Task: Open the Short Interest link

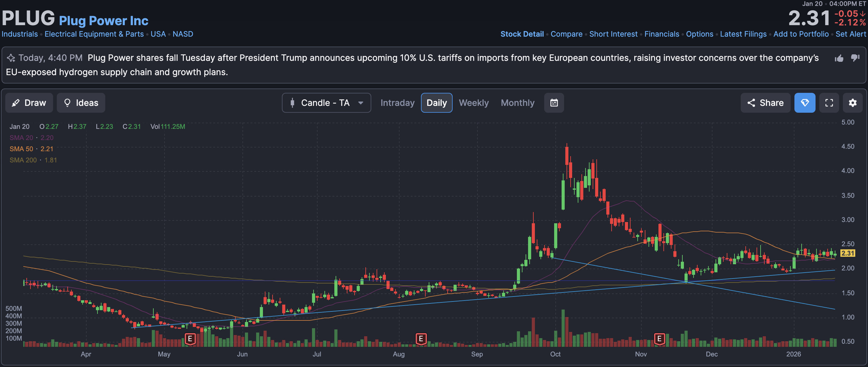Action: [x=613, y=34]
